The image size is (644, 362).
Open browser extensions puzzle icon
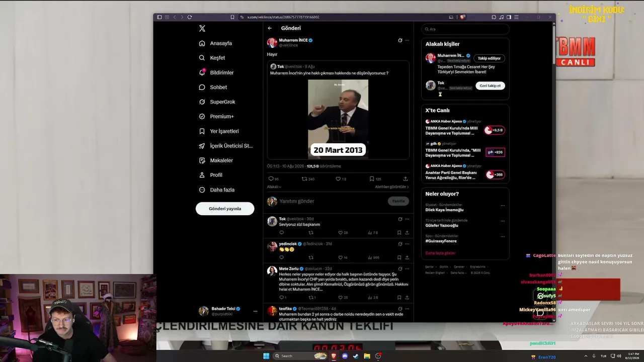[x=494, y=17]
